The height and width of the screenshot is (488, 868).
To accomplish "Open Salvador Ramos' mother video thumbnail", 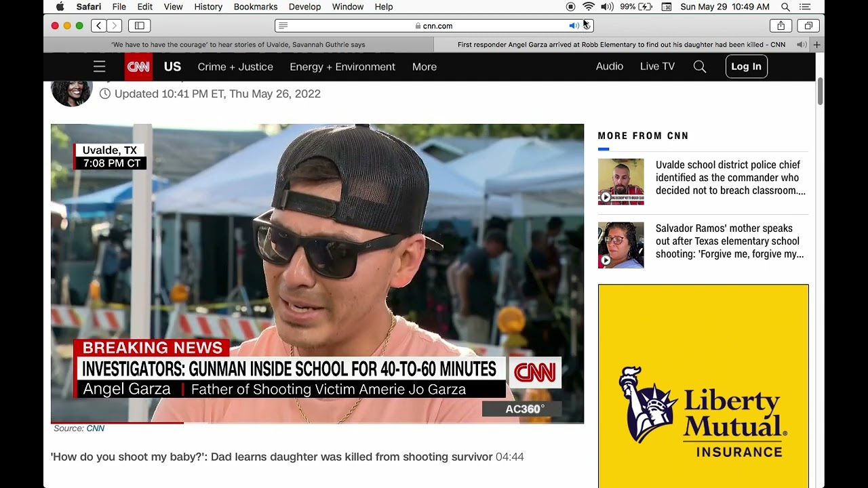I will tap(621, 245).
